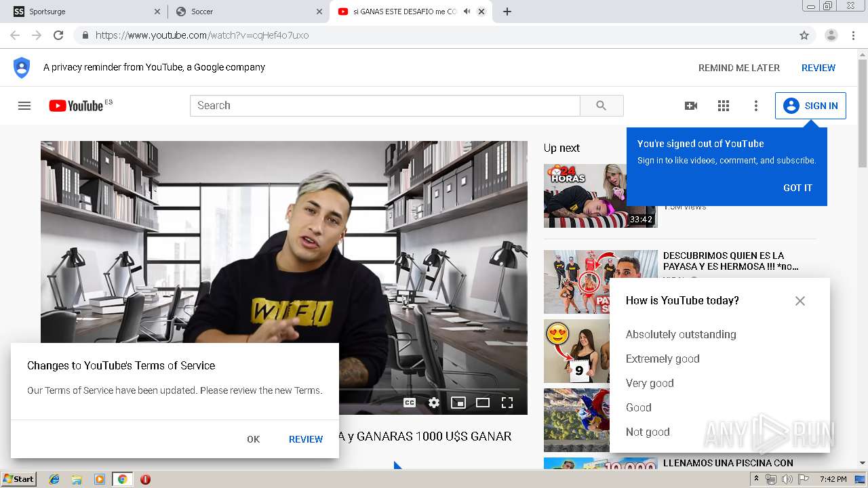The image size is (868, 488).
Task: Open the payasa video thumbnail
Action: [x=600, y=282]
